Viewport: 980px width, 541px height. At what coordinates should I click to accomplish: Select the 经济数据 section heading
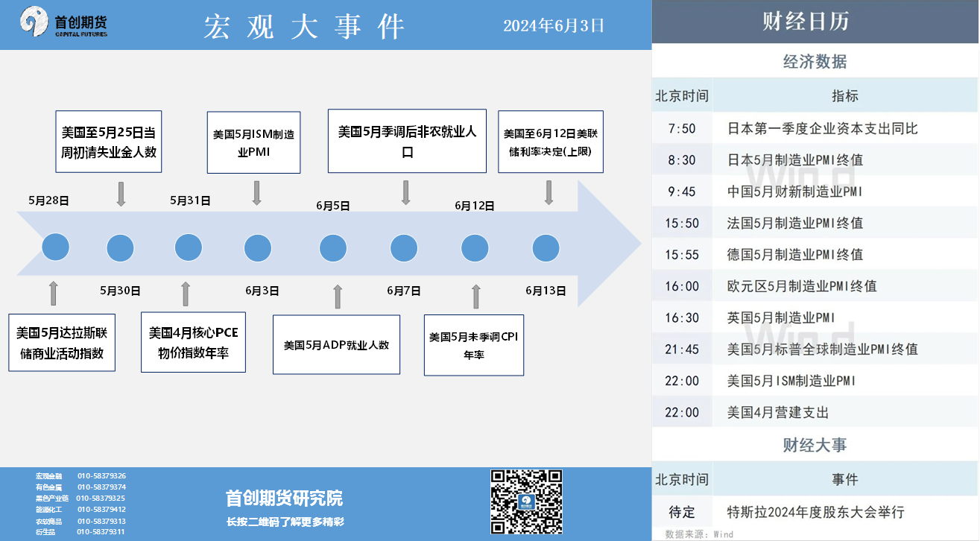(815, 62)
